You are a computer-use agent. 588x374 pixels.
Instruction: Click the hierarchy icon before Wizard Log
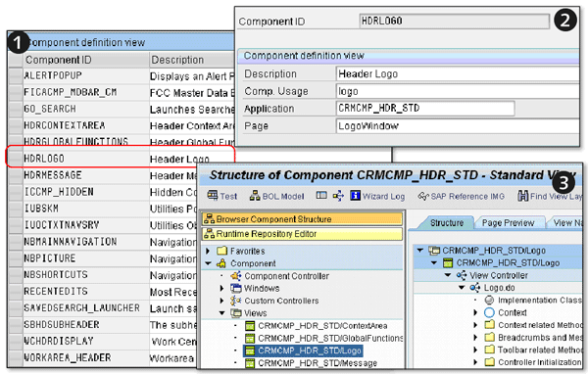pos(338,196)
